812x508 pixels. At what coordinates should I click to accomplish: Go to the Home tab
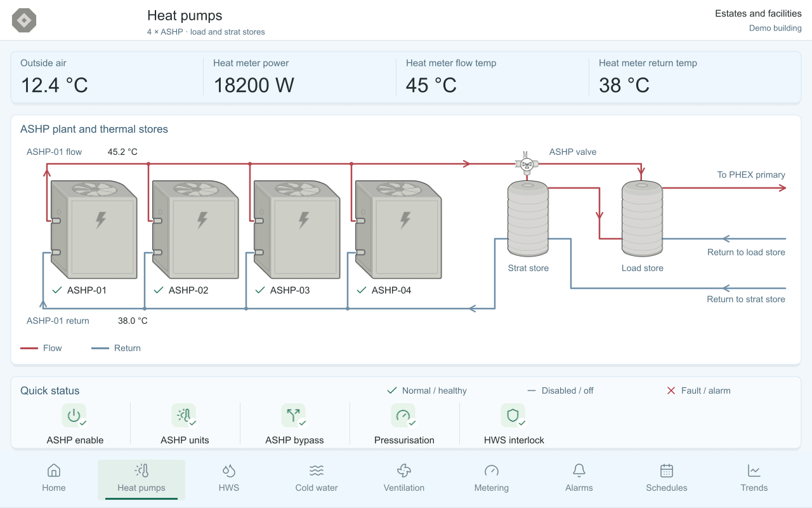click(54, 479)
